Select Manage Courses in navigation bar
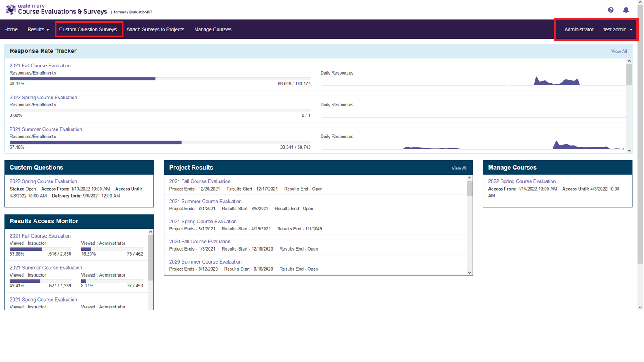Viewport: 644px width, 362px height. pyautogui.click(x=213, y=29)
